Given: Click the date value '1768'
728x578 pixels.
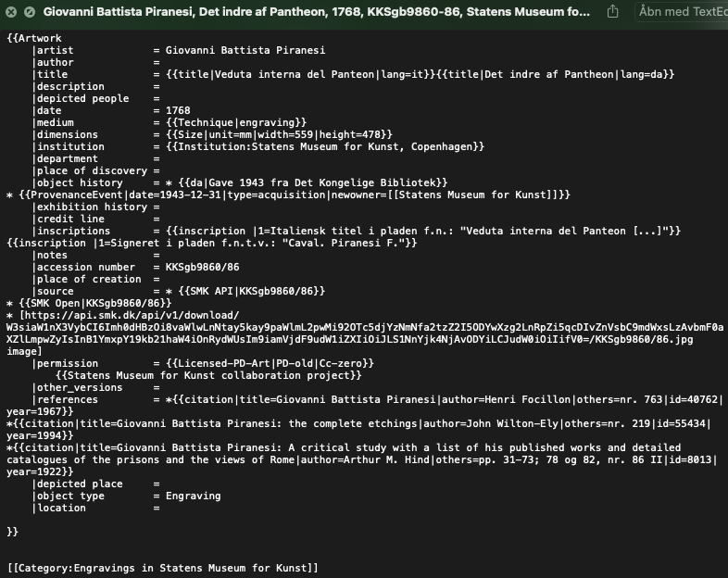Looking at the screenshot, I should pyautogui.click(x=178, y=110).
